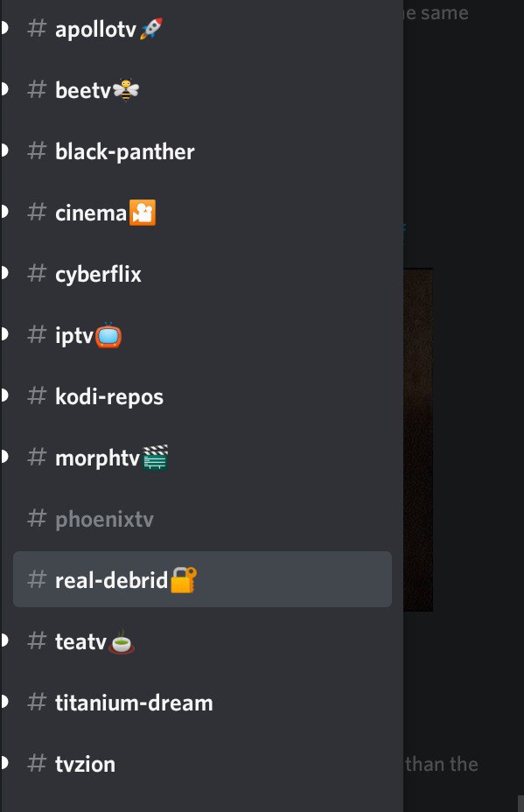Click the hash icon before cyberflix
524x812 pixels.
(x=37, y=273)
